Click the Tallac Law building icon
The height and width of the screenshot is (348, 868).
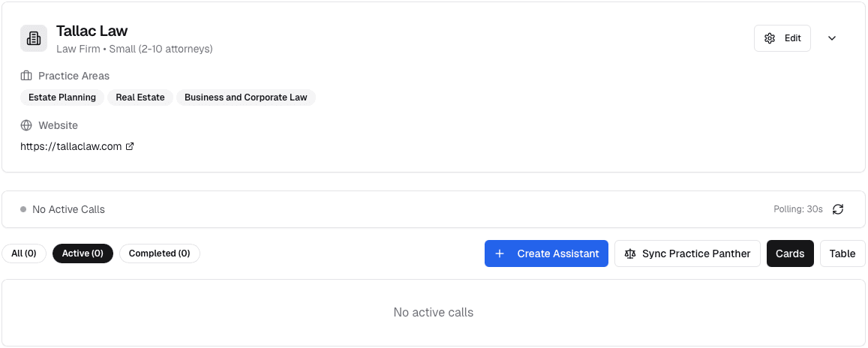coord(34,38)
